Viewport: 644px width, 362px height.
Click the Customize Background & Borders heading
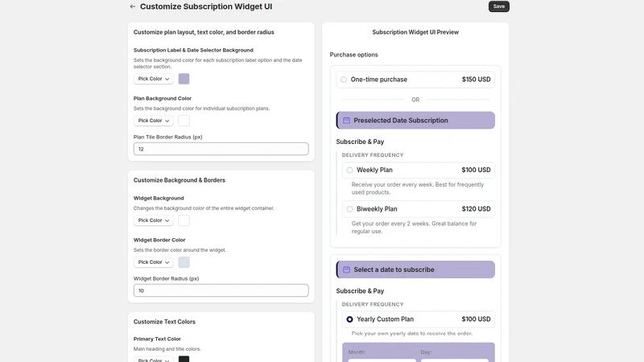(x=179, y=180)
